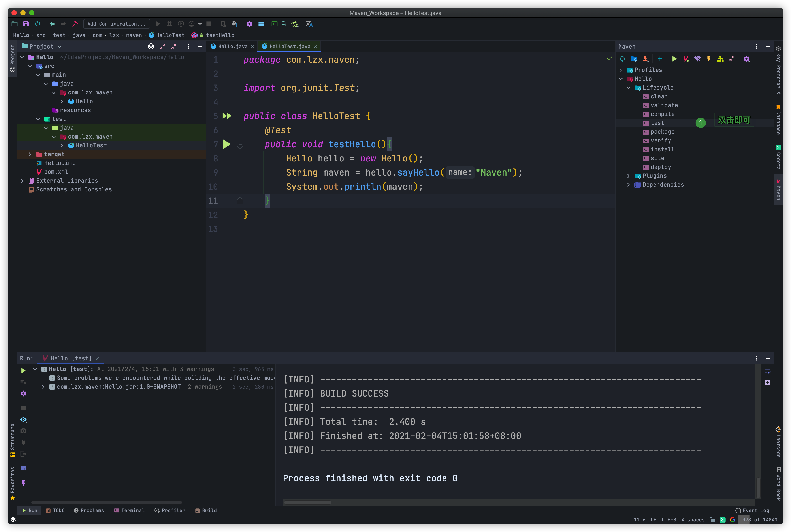Image resolution: width=791 pixels, height=532 pixels.
Task: Generate Sources and Update Folders Maven icon
Action: pyautogui.click(x=634, y=59)
